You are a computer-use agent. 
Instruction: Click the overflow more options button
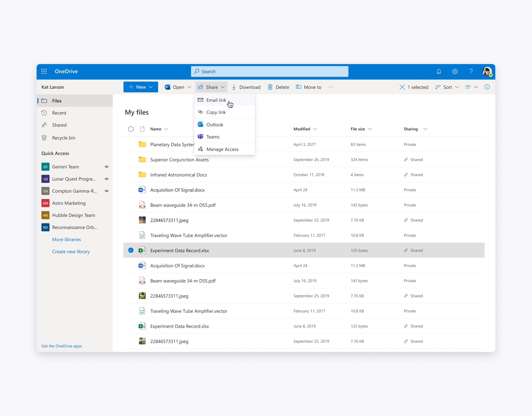pyautogui.click(x=331, y=87)
